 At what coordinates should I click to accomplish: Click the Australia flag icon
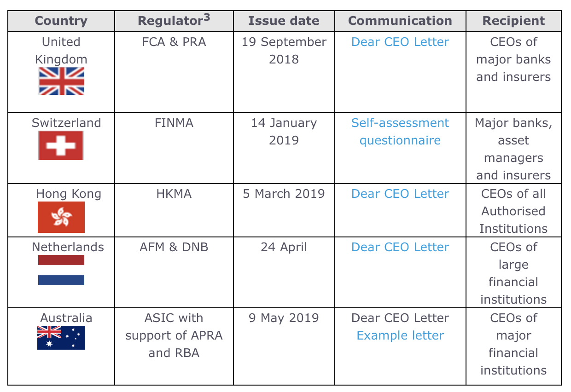coord(61,338)
